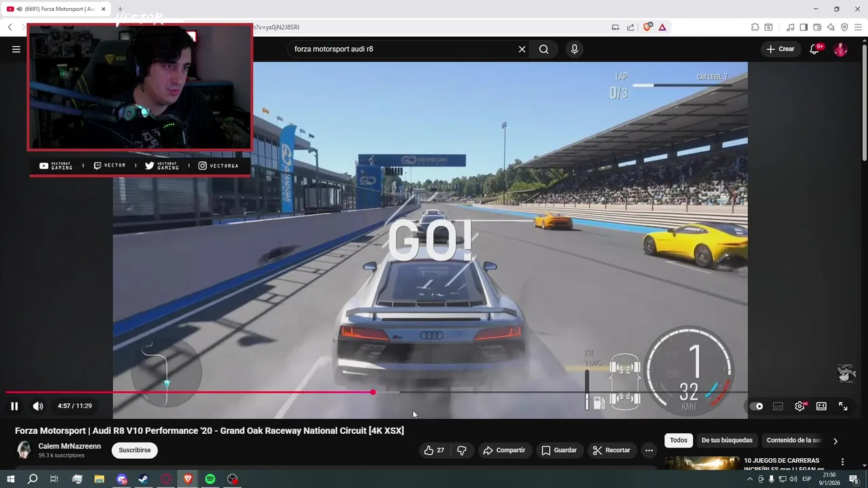
Task: Open the media control music-note icon
Action: point(790,27)
